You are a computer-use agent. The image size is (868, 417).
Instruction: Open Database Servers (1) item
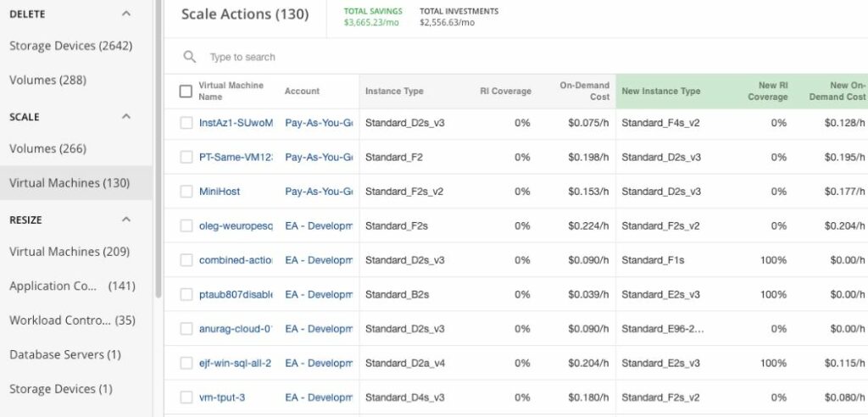pos(65,355)
